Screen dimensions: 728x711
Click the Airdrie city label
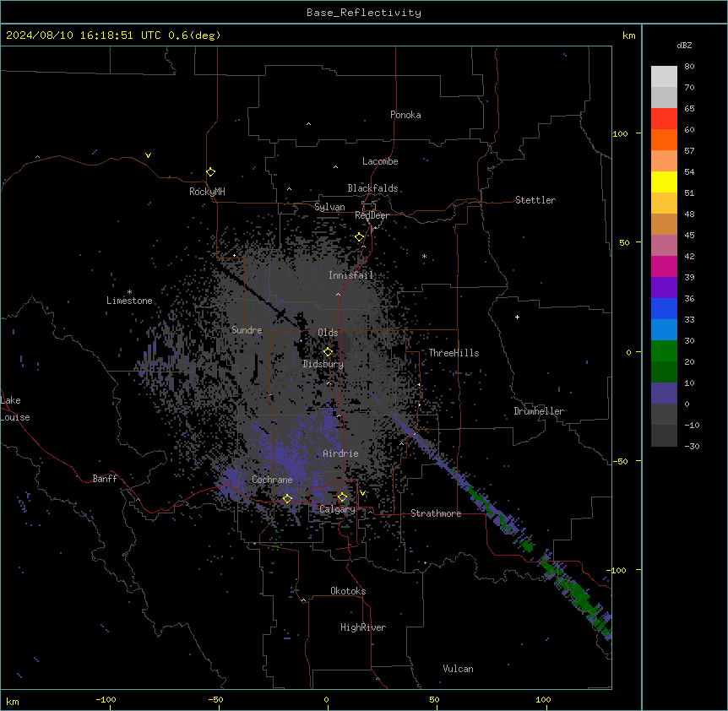(x=341, y=453)
